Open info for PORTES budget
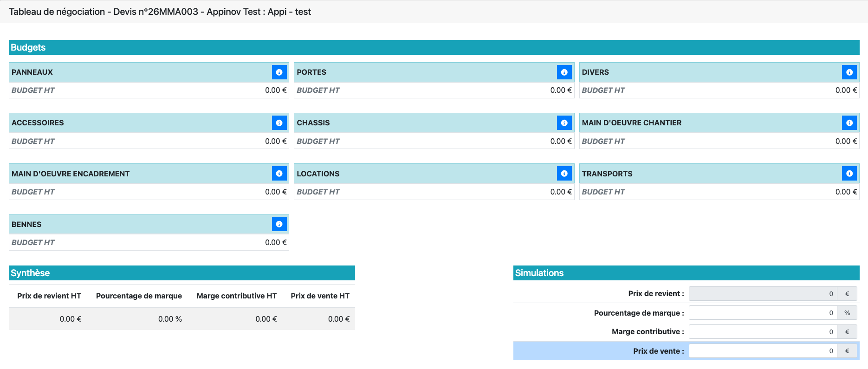The height and width of the screenshot is (369, 868). tap(564, 72)
